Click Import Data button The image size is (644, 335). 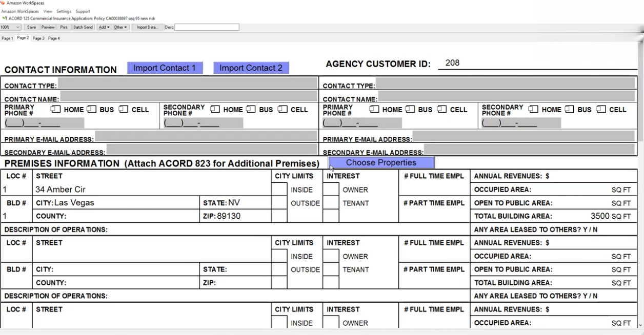point(147,27)
